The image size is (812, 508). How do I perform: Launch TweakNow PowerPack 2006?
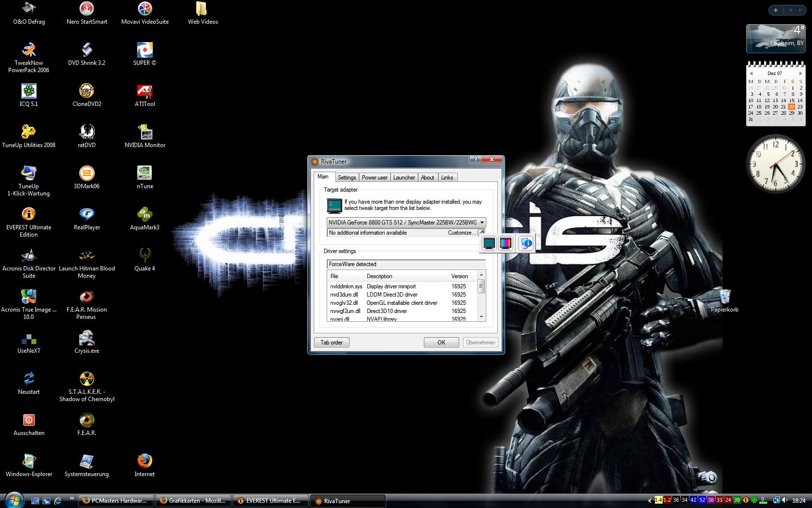29,58
